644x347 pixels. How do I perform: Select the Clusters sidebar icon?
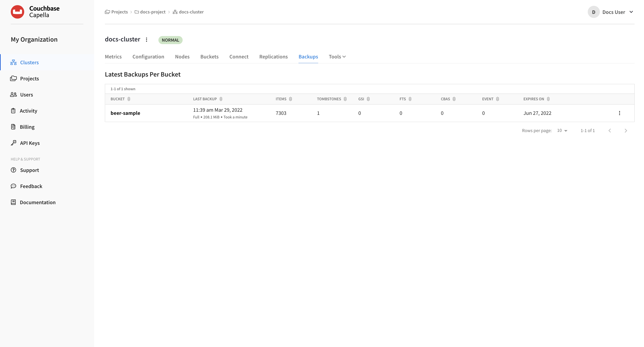(13, 62)
